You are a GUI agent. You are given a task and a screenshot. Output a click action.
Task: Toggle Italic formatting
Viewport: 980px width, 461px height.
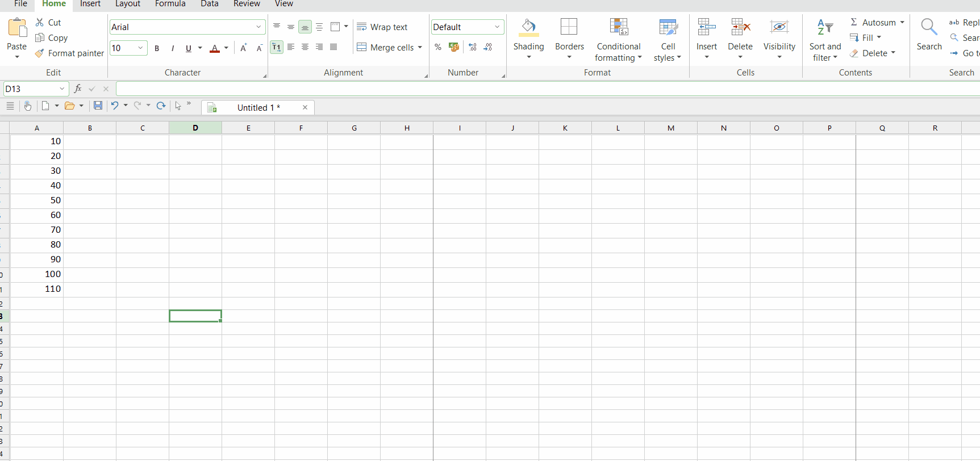(x=173, y=48)
